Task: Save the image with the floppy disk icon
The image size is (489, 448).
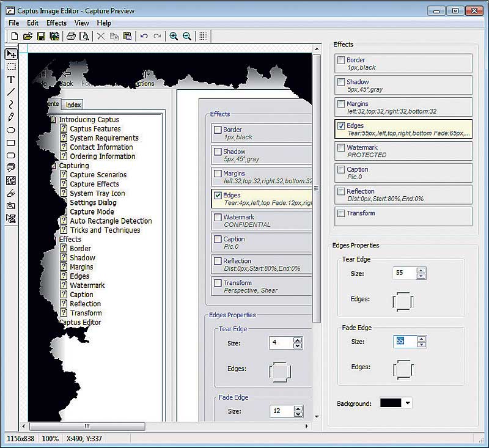Action: coord(41,36)
